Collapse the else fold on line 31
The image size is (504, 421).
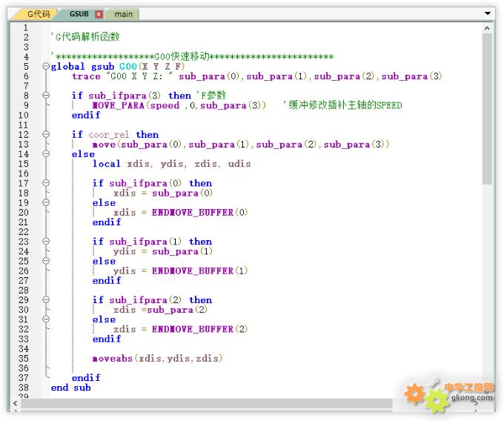coord(46,319)
